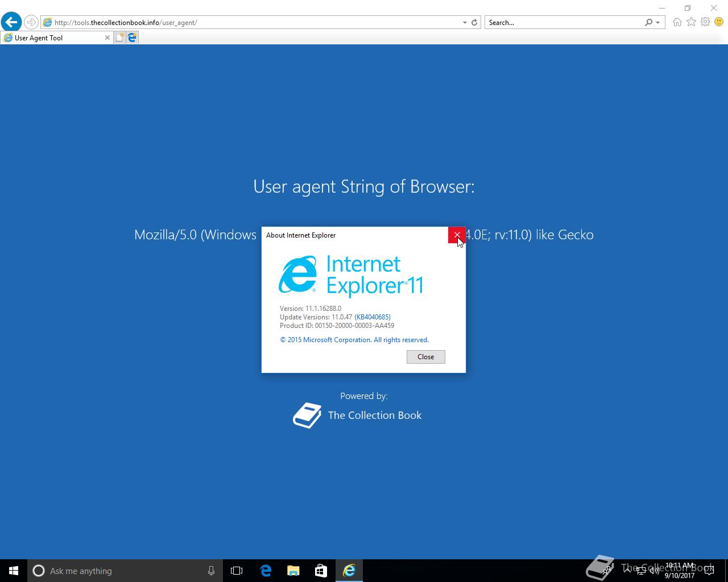Viewport: 728px width, 582px height.
Task: Open search provider dropdown arrow
Action: (658, 22)
